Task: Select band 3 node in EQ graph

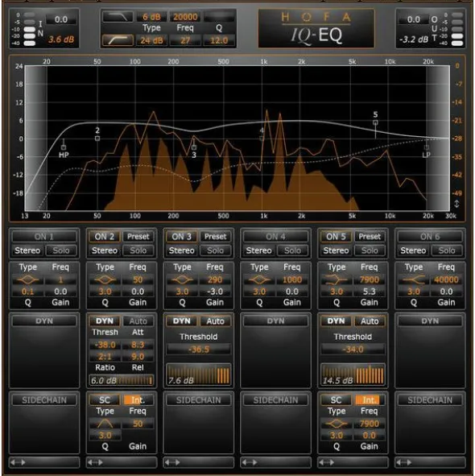Action: click(x=194, y=147)
